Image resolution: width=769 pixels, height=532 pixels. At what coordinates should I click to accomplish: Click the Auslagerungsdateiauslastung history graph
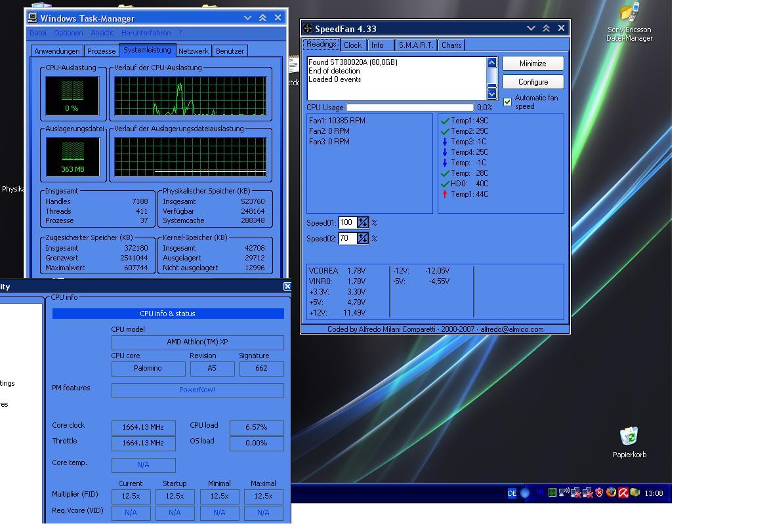190,157
